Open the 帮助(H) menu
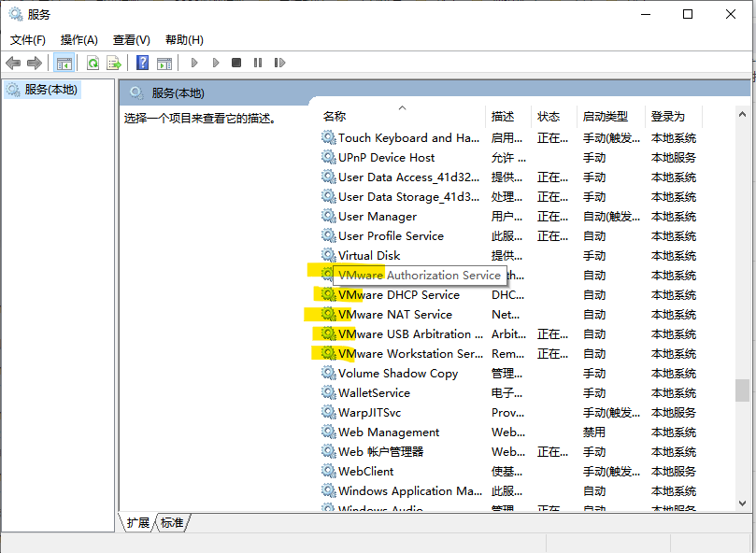Screen dimensions: 756x553 (x=184, y=40)
